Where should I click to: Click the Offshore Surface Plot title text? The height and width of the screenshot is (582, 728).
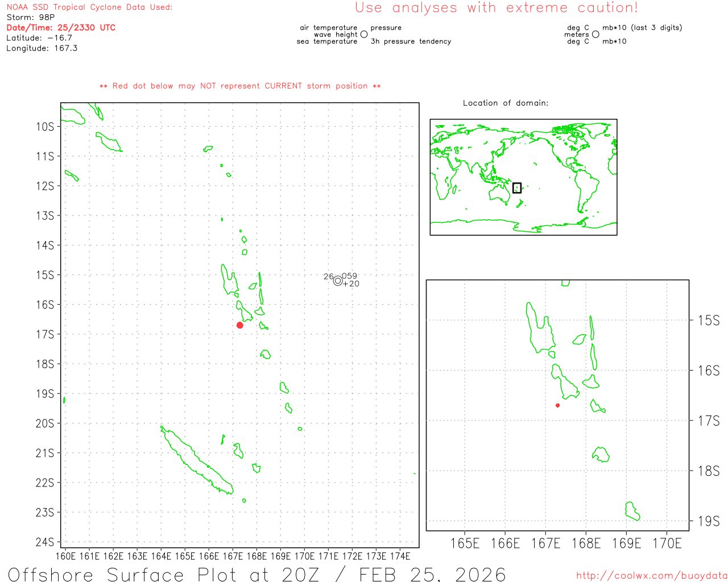point(257,574)
